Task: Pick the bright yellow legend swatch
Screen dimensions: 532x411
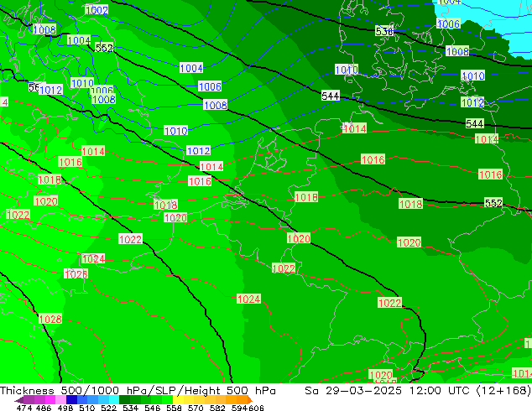Action: point(178,399)
